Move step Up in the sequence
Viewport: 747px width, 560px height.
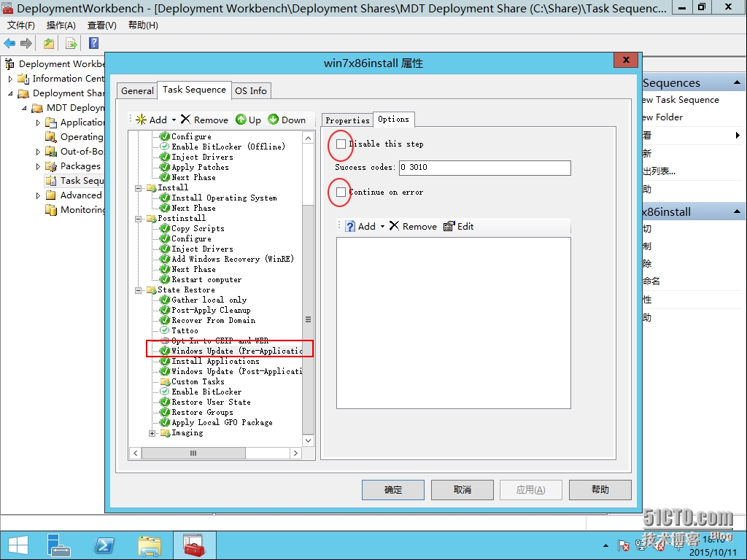tap(249, 120)
